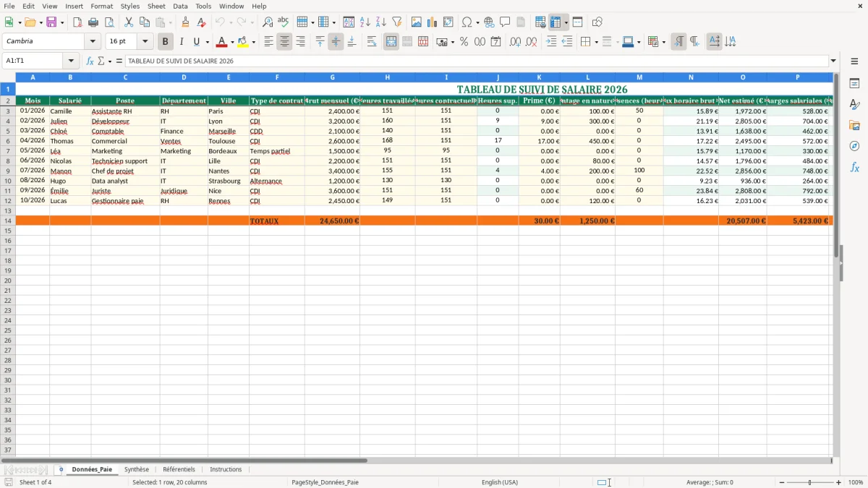Viewport: 868px width, 488px height.
Task: Toggle Align Left button
Action: tap(268, 42)
